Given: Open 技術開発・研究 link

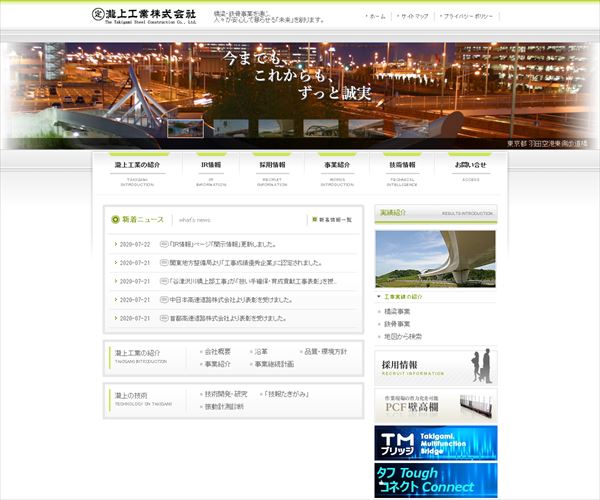Looking at the screenshot, I should pyautogui.click(x=226, y=394).
